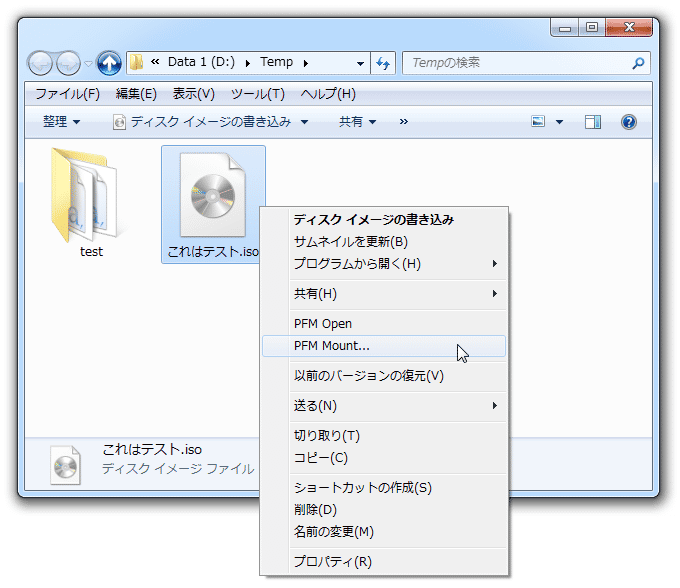
Task: Open dropdown arrow beside ディスク イメージの書き込み
Action: coord(304,122)
